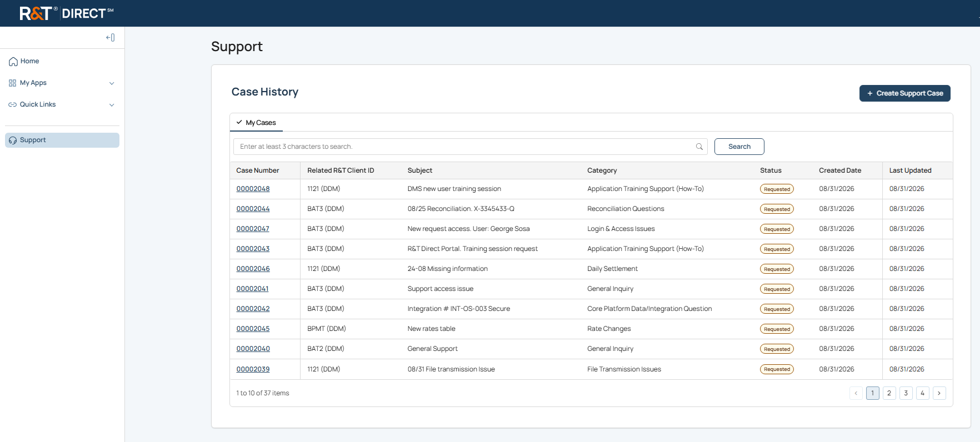Sort by Subject column header
Viewport: 980px width, 442px height.
419,170
